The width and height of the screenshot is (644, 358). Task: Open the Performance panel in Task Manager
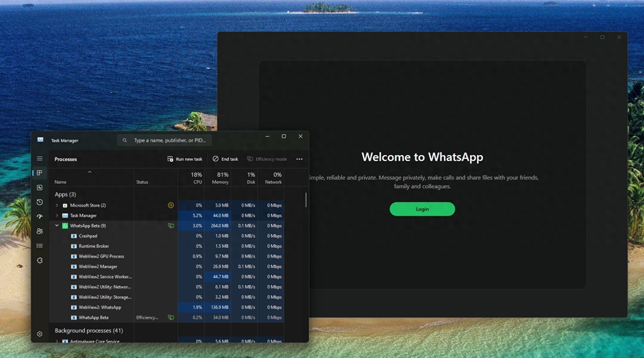(40, 188)
